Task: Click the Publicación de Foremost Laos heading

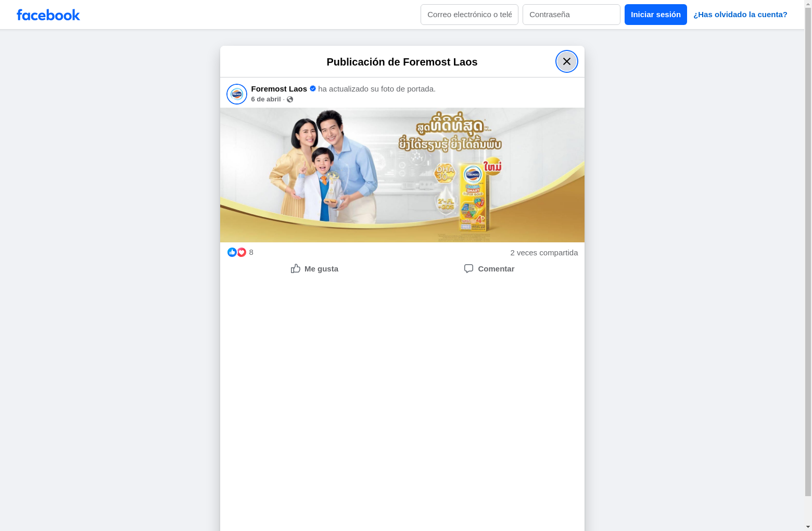Action: 402,62
